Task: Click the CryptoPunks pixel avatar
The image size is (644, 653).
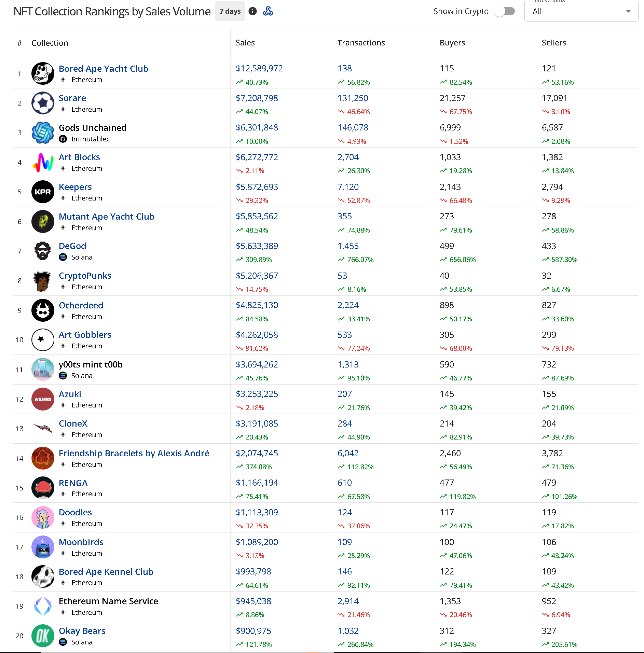Action: (43, 281)
